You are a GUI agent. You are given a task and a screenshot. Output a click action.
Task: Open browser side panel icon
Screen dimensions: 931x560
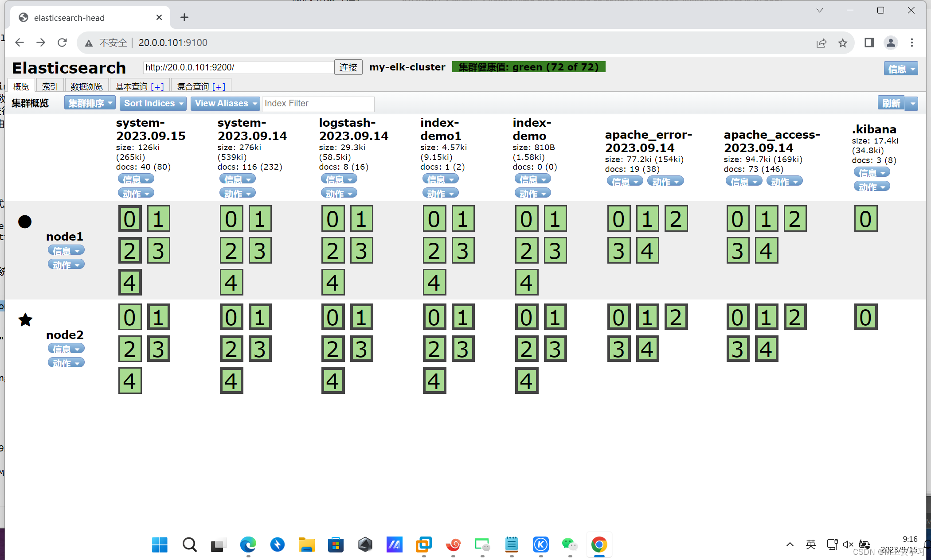869,43
